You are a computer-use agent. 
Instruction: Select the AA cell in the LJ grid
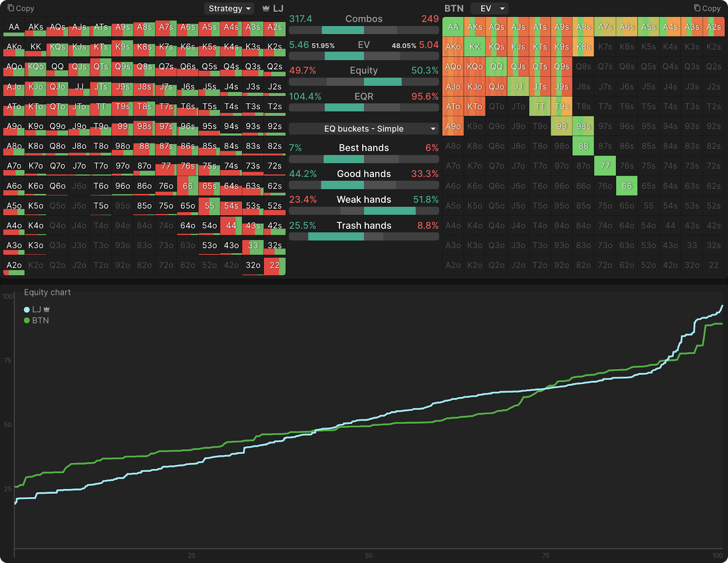point(14,27)
